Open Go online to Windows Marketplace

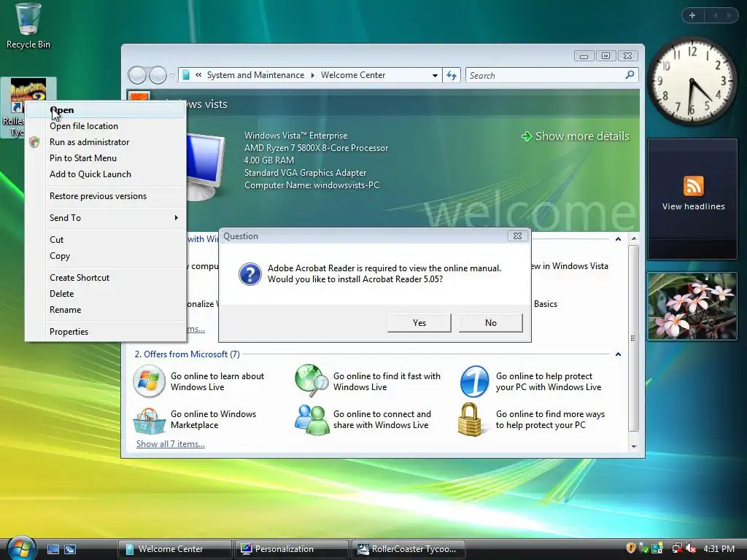tap(214, 419)
